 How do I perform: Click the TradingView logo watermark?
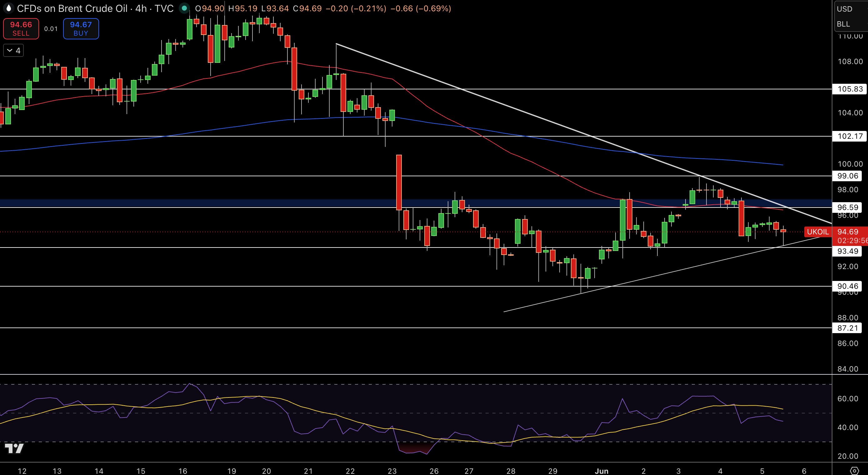[x=14, y=448]
